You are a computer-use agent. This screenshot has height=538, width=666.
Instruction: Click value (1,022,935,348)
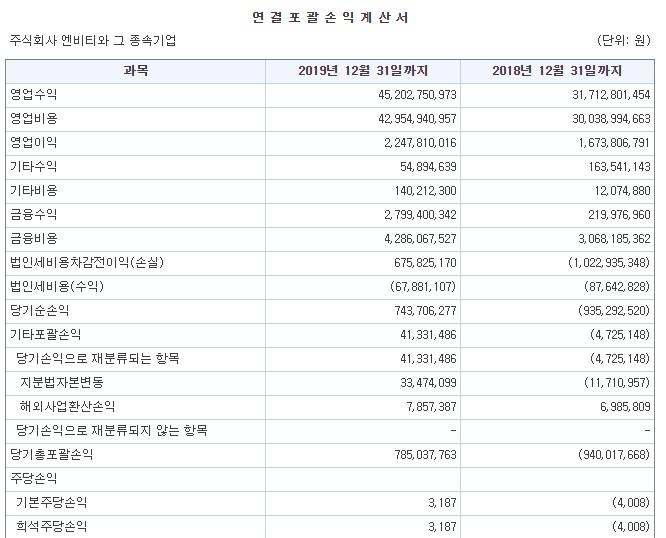point(609,262)
